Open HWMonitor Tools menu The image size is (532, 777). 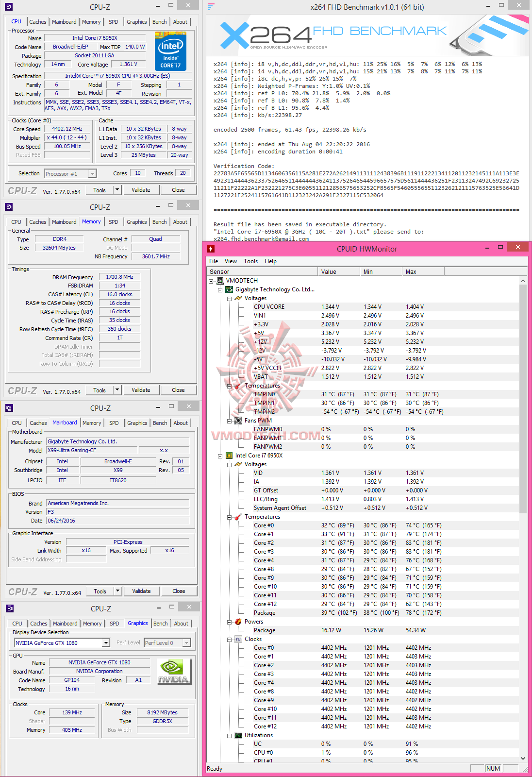pyautogui.click(x=250, y=261)
